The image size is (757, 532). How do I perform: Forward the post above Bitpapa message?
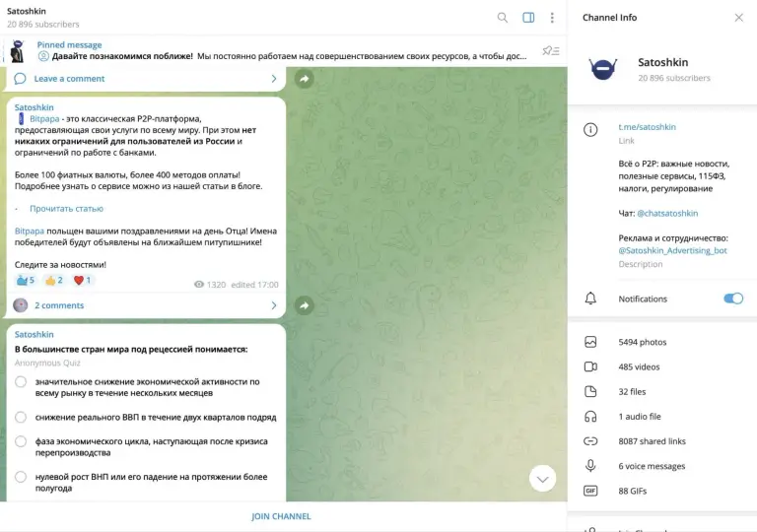[x=305, y=78]
